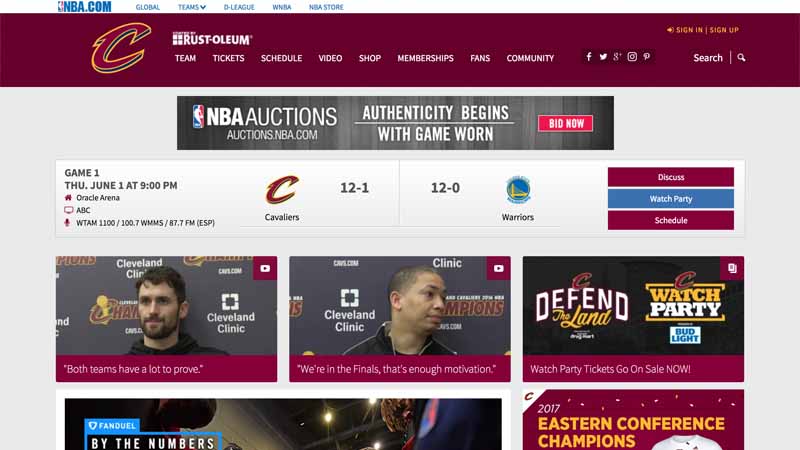Click the BID NOW button on banner
800x450 pixels.
tap(565, 123)
